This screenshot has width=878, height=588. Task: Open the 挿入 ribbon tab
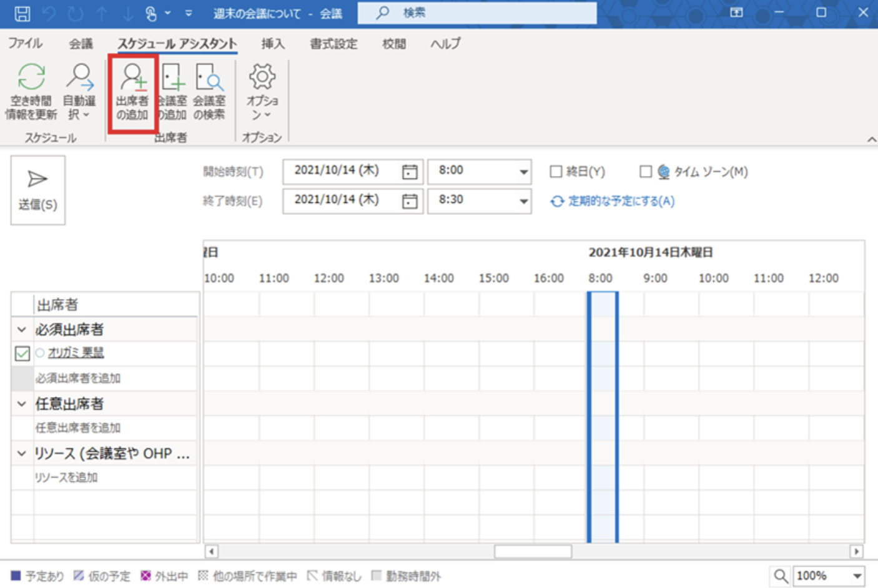pyautogui.click(x=273, y=44)
